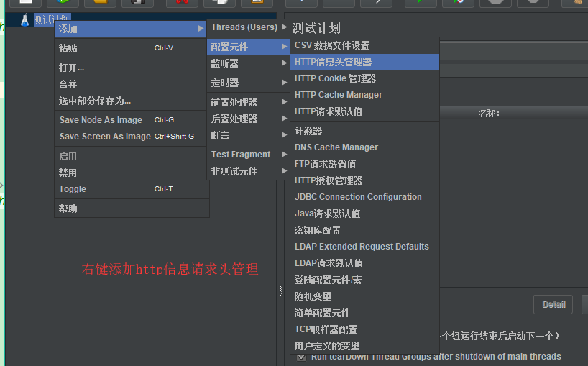Click the Detail button
The width and height of the screenshot is (588, 366).
pyautogui.click(x=553, y=304)
